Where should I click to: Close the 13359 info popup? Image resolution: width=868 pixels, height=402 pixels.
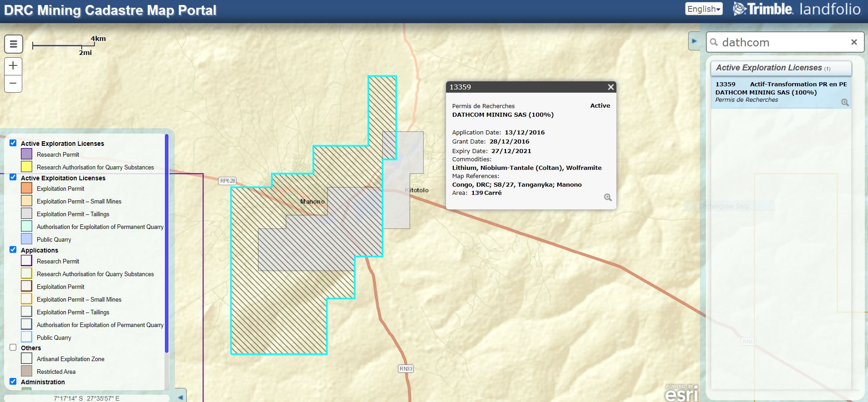[610, 87]
